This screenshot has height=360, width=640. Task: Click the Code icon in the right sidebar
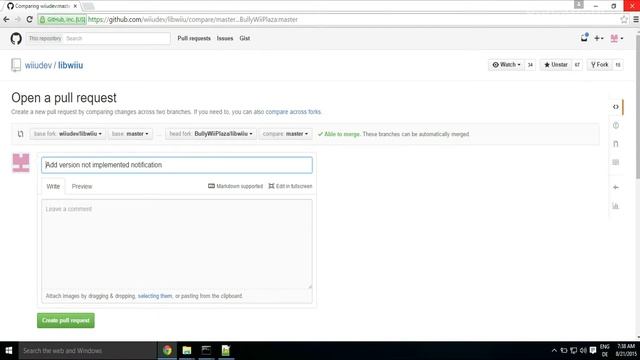pos(616,107)
